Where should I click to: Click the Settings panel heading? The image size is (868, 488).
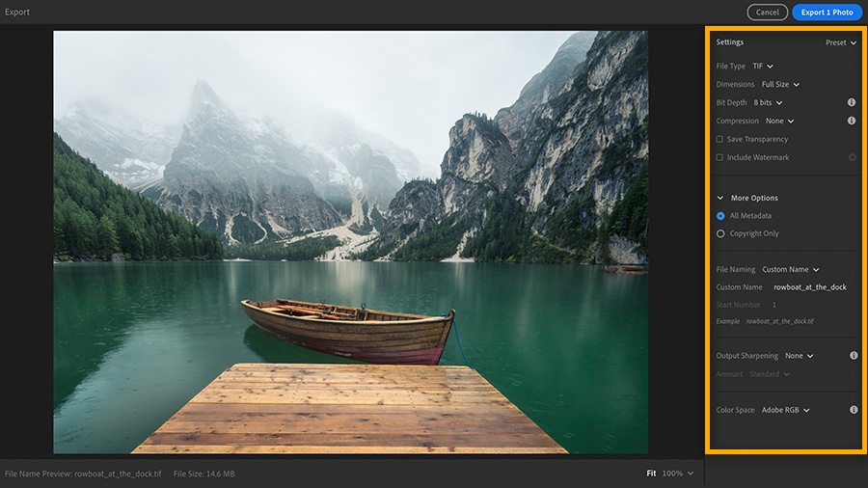click(x=730, y=42)
